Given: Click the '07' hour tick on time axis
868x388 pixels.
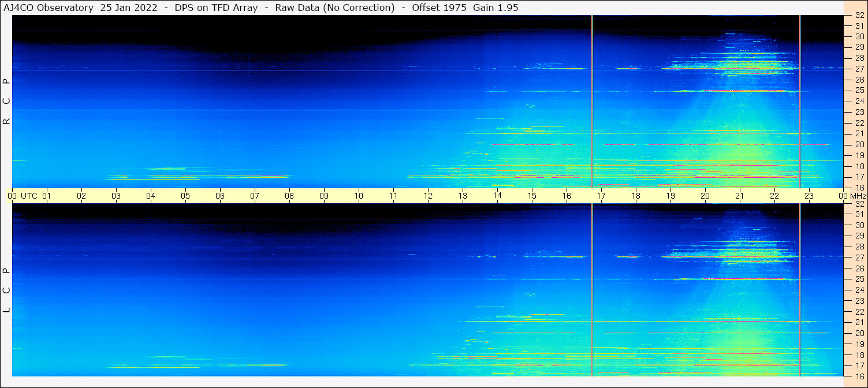Looking at the screenshot, I should coord(255,196).
